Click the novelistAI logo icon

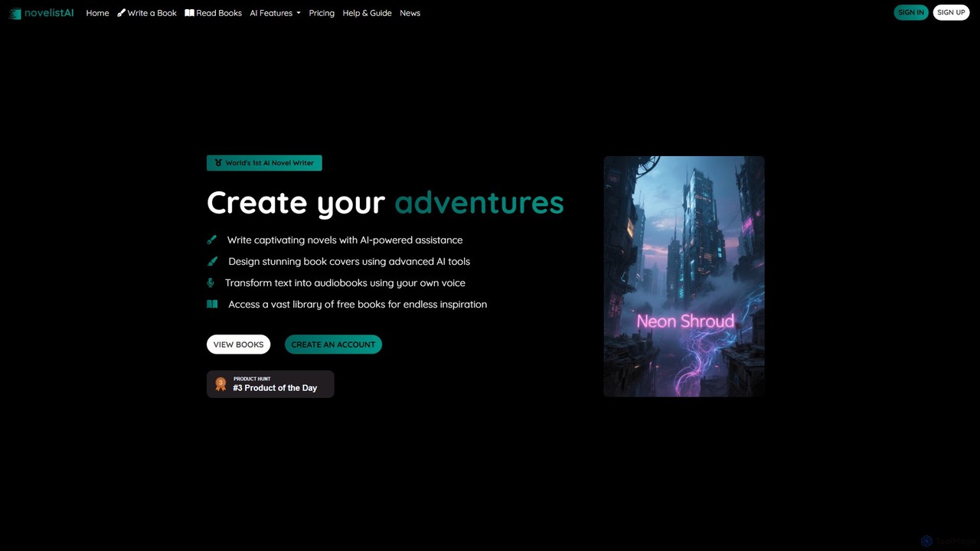[15, 13]
